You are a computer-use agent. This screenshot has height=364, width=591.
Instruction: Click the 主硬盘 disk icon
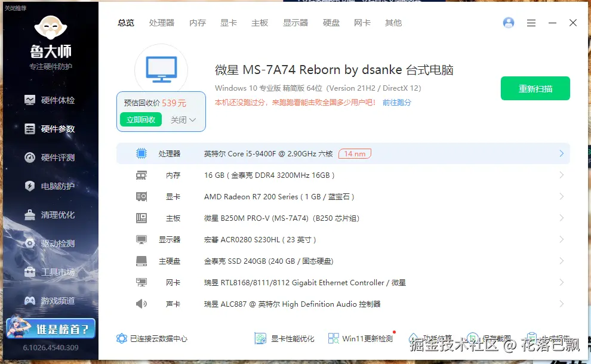[x=141, y=261]
